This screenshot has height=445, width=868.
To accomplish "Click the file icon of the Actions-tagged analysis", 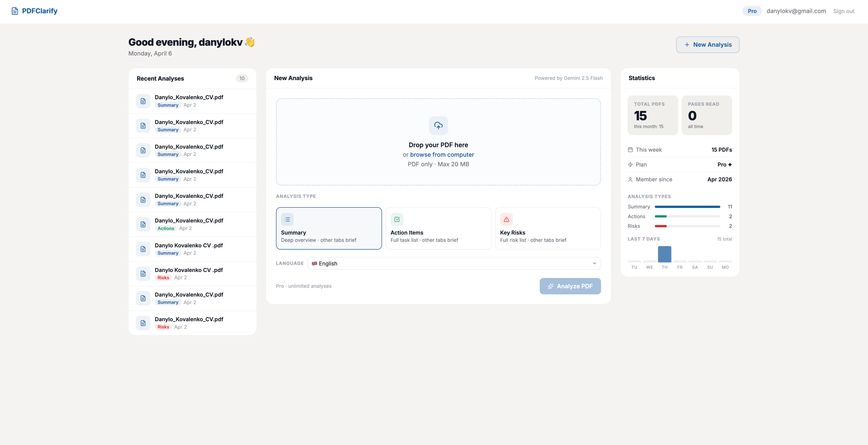I will (x=143, y=224).
